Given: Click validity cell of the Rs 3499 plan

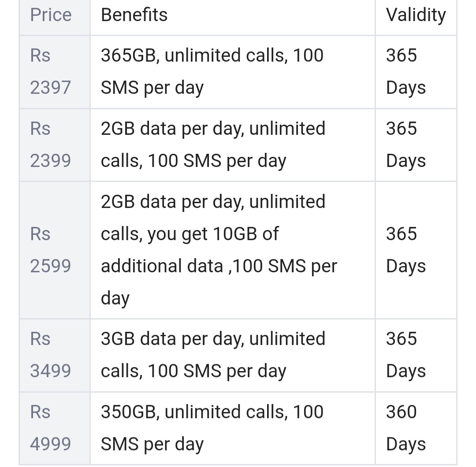Looking at the screenshot, I should (405, 355).
